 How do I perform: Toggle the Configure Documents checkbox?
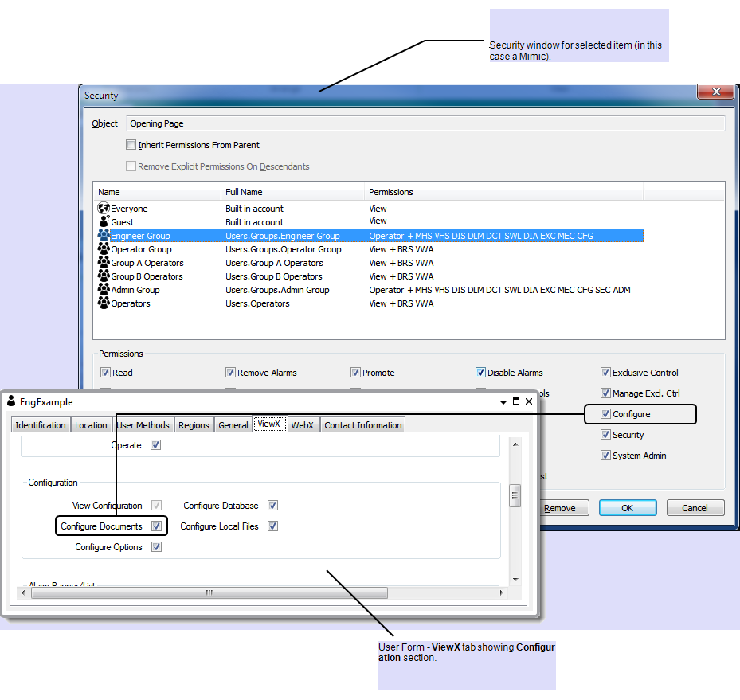(x=157, y=526)
